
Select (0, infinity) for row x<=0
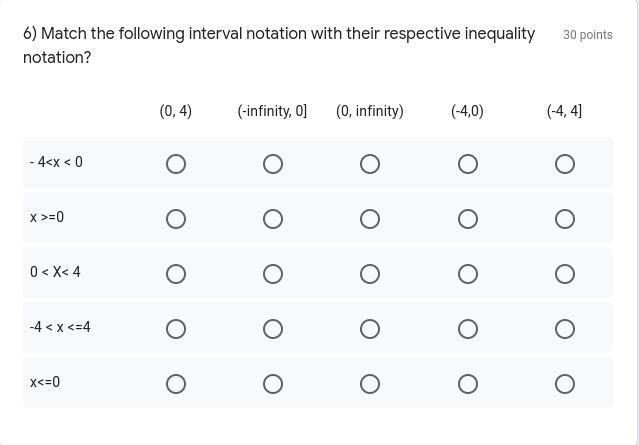click(x=370, y=384)
